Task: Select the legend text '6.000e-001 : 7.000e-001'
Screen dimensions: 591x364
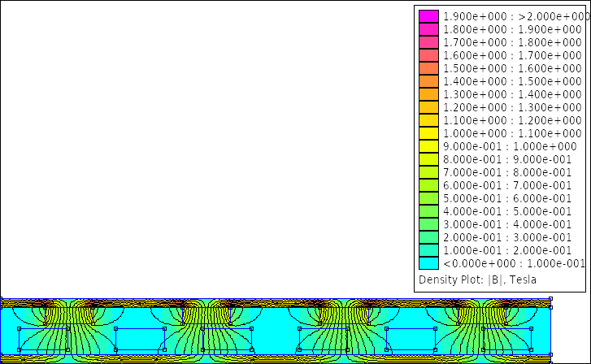Action: tap(507, 185)
